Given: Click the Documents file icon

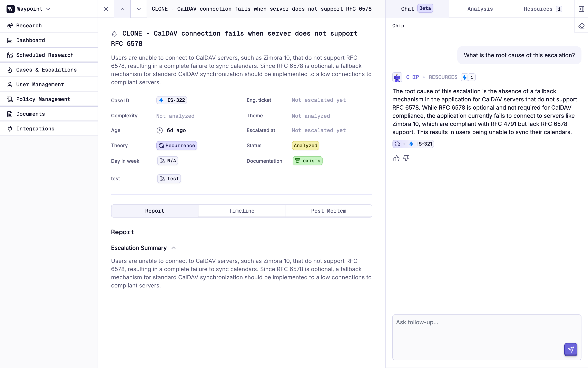Looking at the screenshot, I should (x=10, y=114).
